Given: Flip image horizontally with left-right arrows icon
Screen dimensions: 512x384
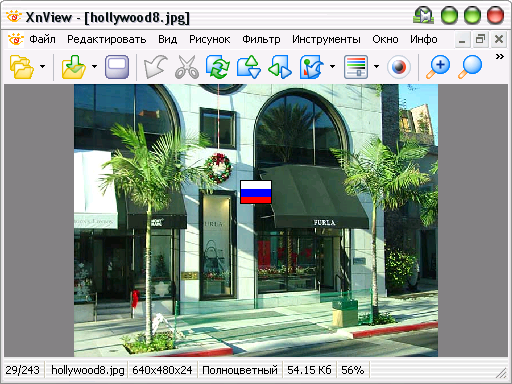Looking at the screenshot, I should coord(280,67).
